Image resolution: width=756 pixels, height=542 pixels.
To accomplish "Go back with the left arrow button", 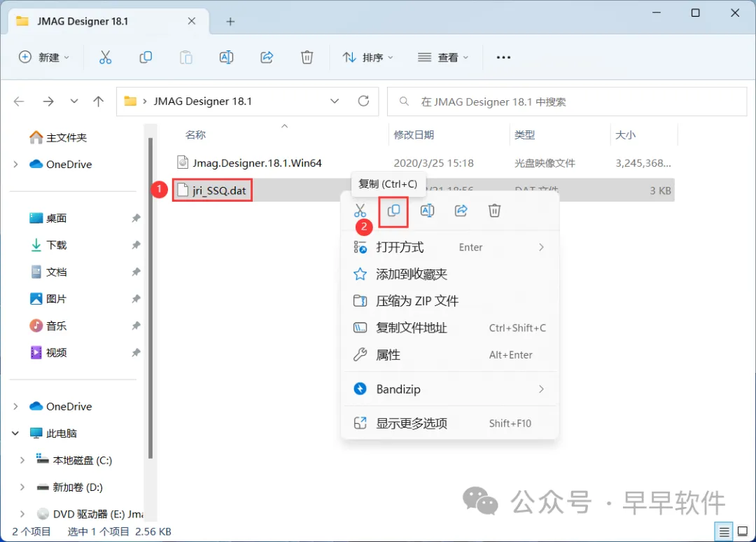I will pyautogui.click(x=19, y=102).
